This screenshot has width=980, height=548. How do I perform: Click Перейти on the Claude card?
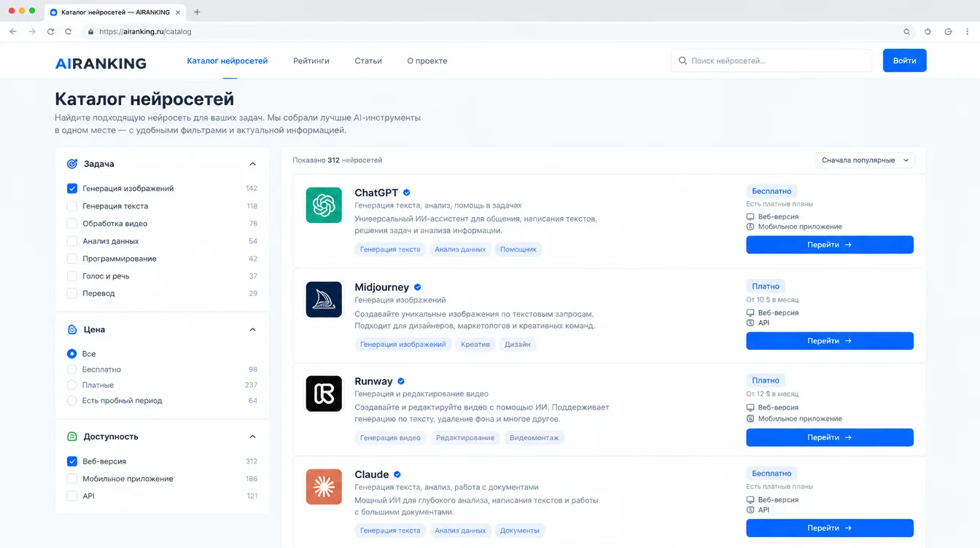coord(830,528)
